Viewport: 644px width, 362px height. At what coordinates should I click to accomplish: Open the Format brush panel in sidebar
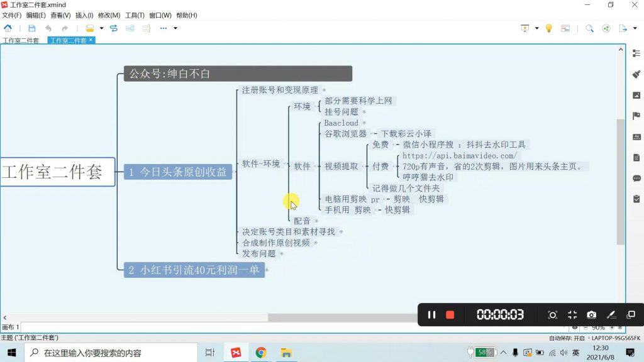(636, 74)
